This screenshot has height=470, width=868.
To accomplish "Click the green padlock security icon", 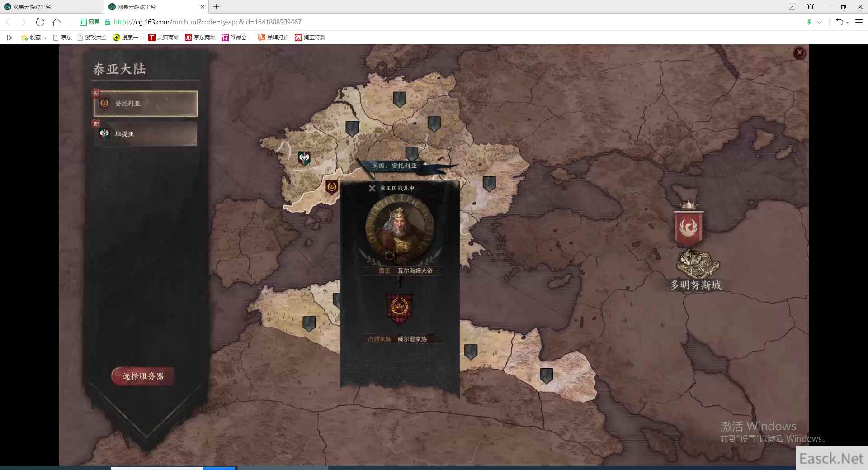I will [x=107, y=22].
